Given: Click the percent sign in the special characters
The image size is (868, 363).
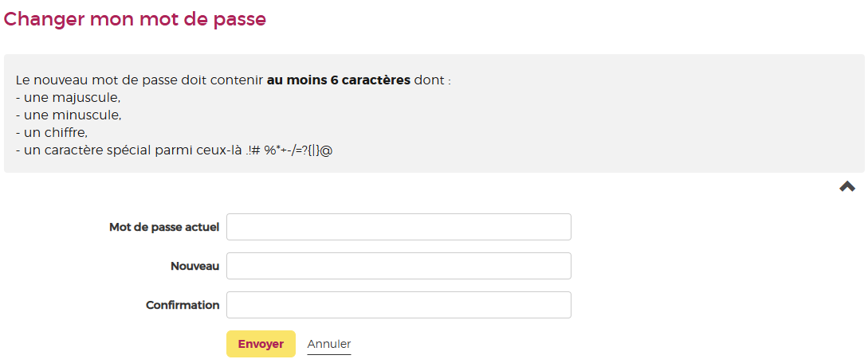Looking at the screenshot, I should coord(270,150).
